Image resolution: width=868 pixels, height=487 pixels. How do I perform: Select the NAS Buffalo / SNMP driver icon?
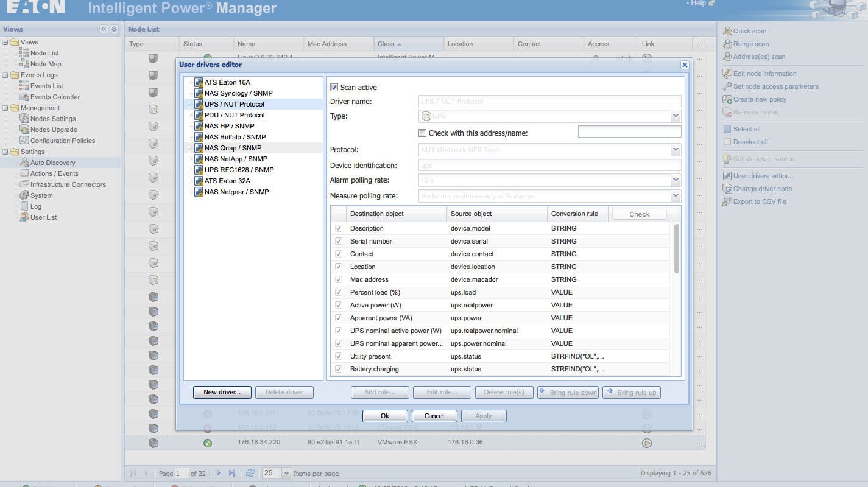[199, 137]
